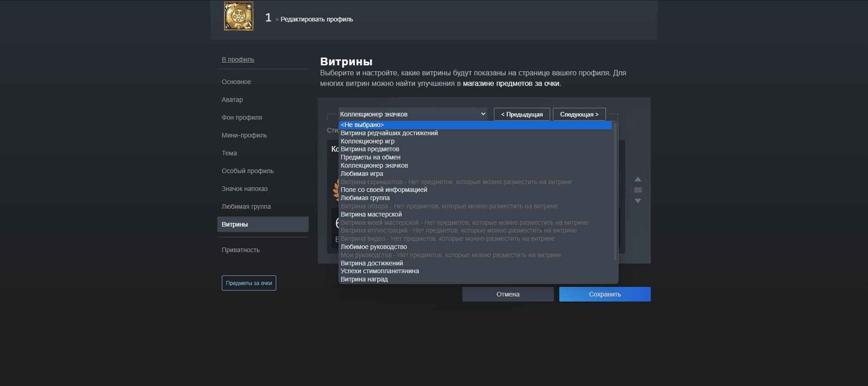Click the «Отмена» button

(x=508, y=294)
